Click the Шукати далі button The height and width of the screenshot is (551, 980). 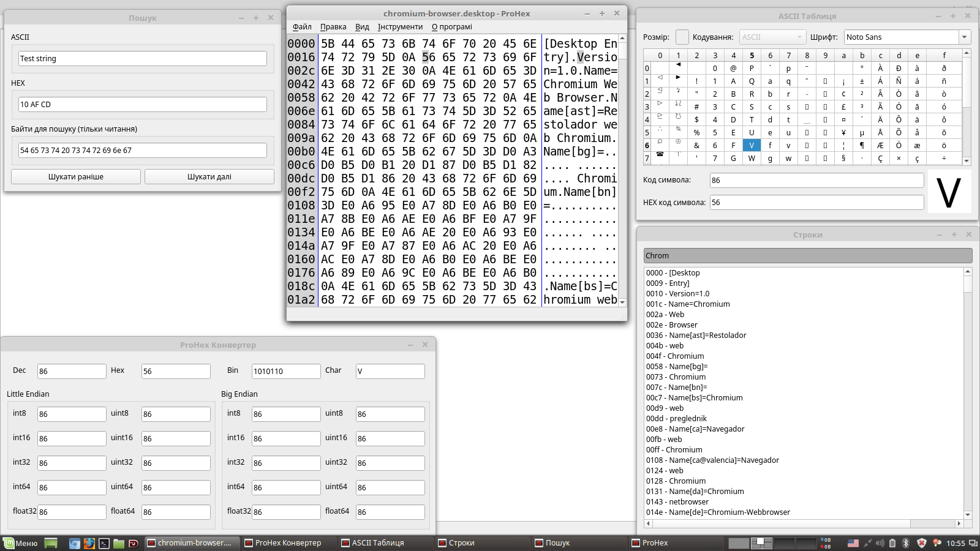pyautogui.click(x=209, y=177)
